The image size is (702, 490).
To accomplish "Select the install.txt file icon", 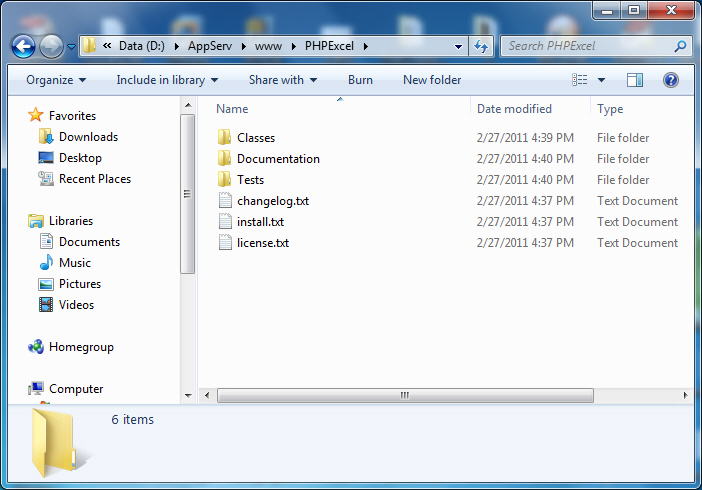I will point(225,222).
